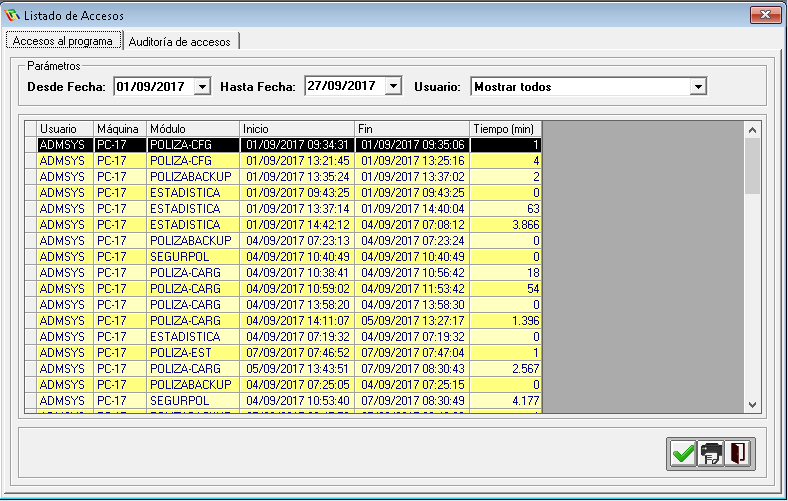Image resolution: width=788 pixels, height=501 pixels.
Task: Select ADMSYS user in 13:21:45 row
Action: 65,161
